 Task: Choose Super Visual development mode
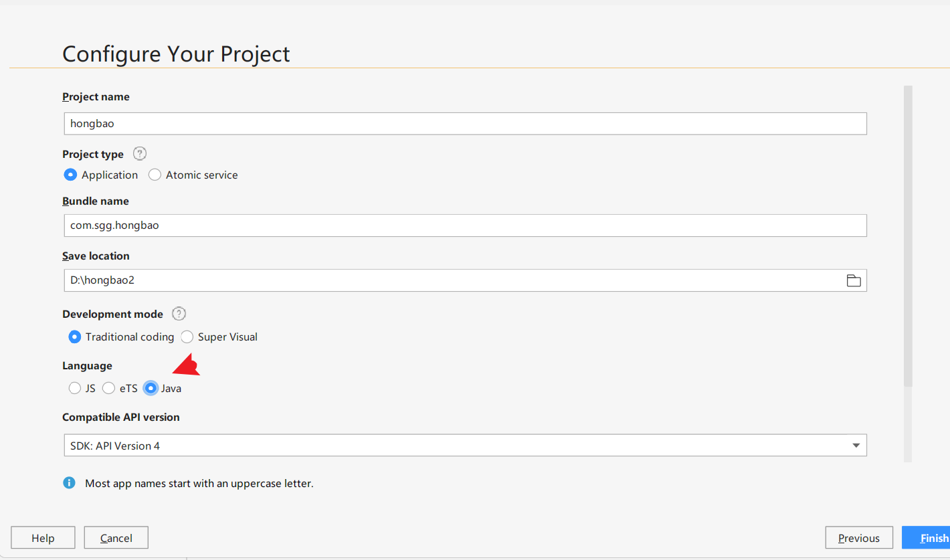pyautogui.click(x=187, y=337)
